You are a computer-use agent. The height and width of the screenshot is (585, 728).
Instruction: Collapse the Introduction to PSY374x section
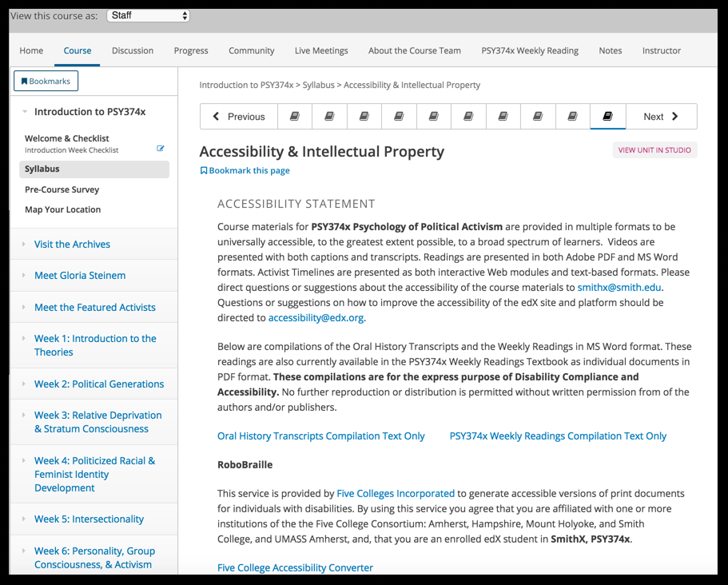(90, 111)
